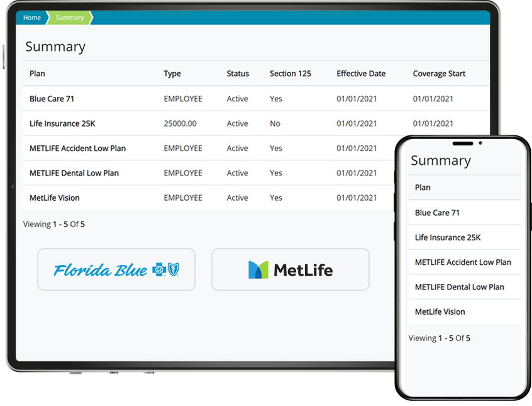This screenshot has width=532, height=406.
Task: Select METLIFE Accident Low Plan on tablet
Action: coord(77,148)
